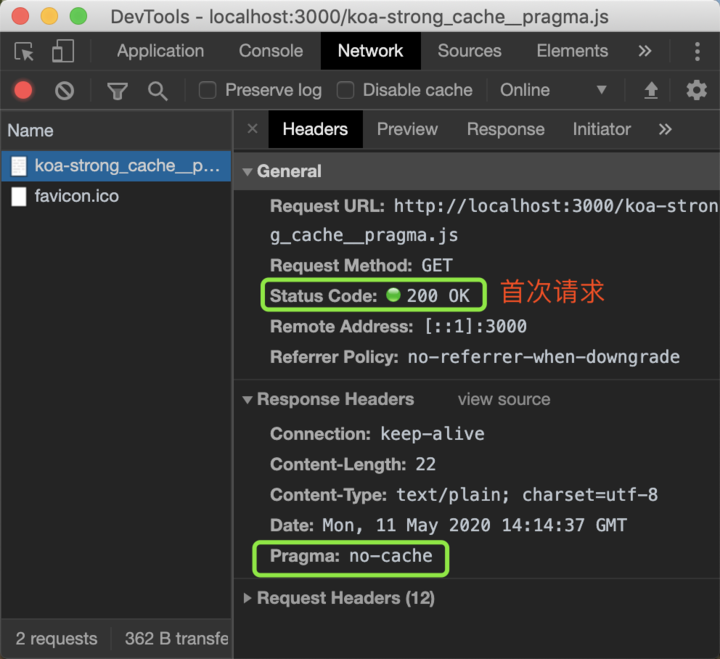Collapse the Response Headers section
720x659 pixels.
pos(247,400)
